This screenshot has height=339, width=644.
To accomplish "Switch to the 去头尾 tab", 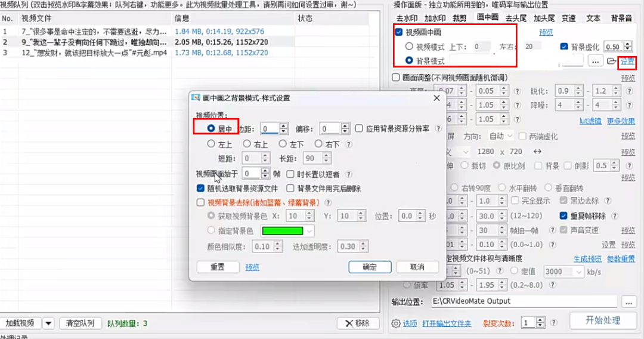I will click(516, 18).
